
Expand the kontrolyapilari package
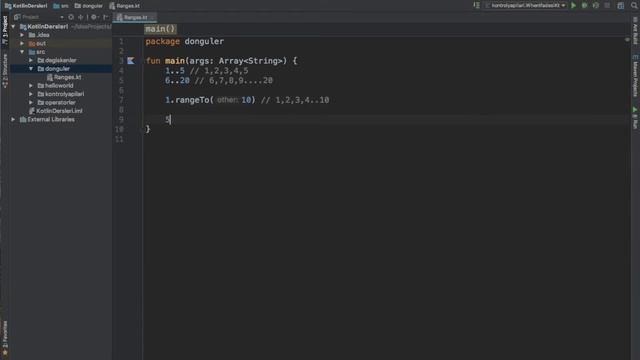[x=31, y=94]
